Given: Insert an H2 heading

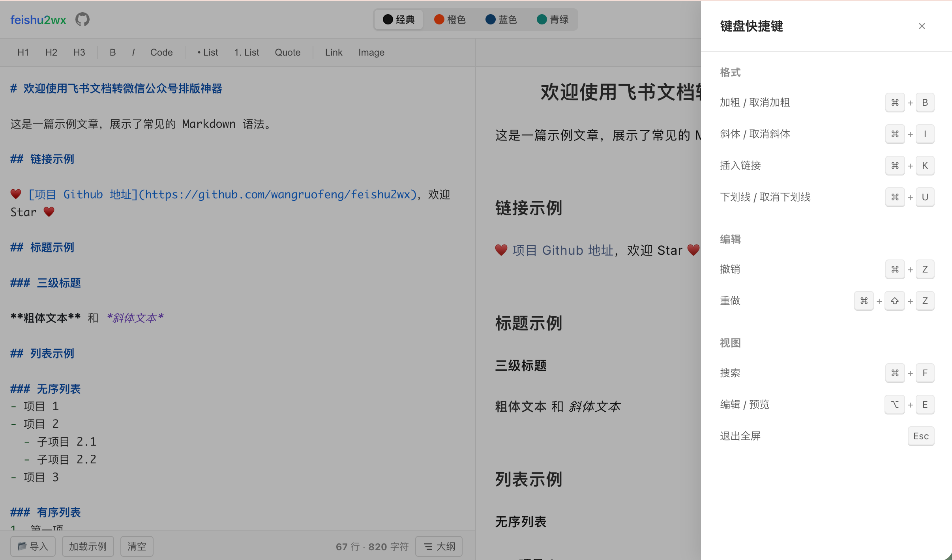Looking at the screenshot, I should tap(51, 52).
